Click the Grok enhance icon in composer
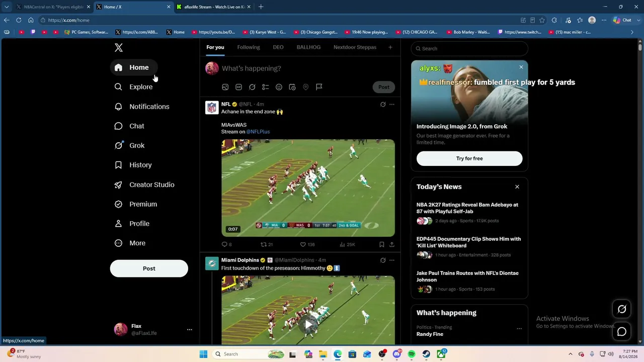 [x=252, y=87]
